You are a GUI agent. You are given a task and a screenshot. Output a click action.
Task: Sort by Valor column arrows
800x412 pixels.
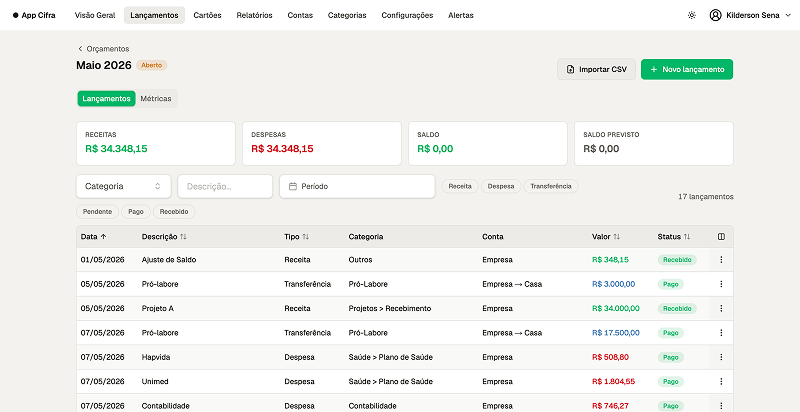(x=616, y=237)
